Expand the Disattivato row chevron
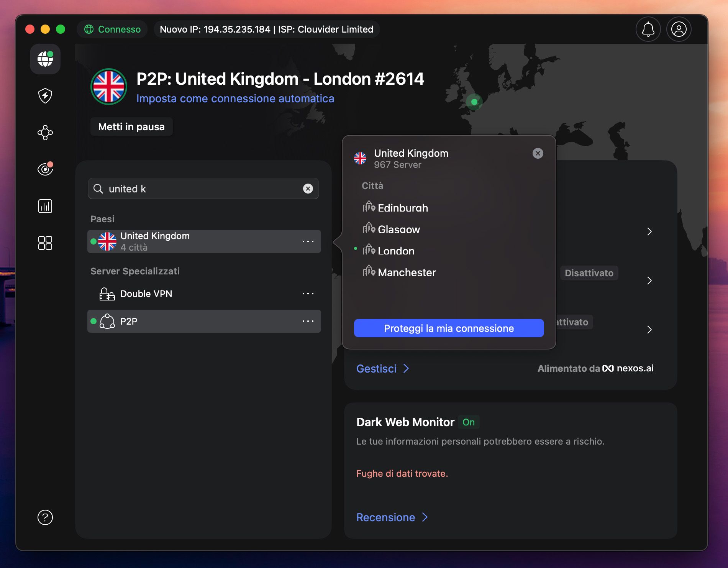Viewport: 728px width, 568px height. tap(649, 281)
